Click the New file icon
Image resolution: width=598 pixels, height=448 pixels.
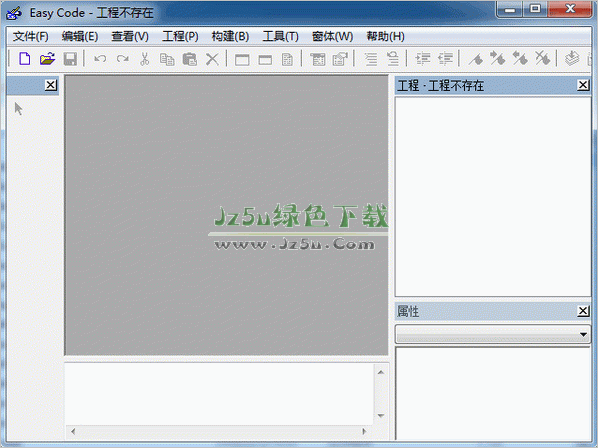point(25,59)
